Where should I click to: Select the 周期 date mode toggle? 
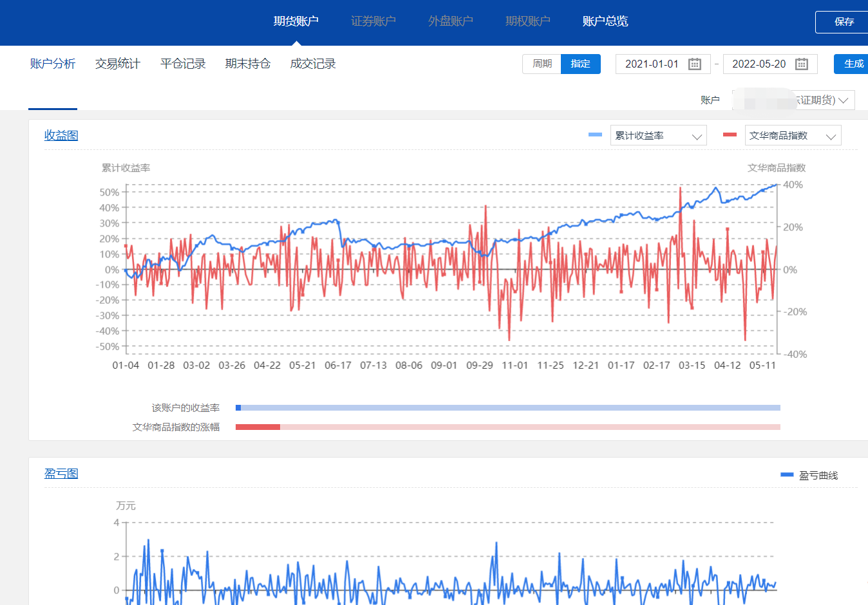[x=542, y=64]
